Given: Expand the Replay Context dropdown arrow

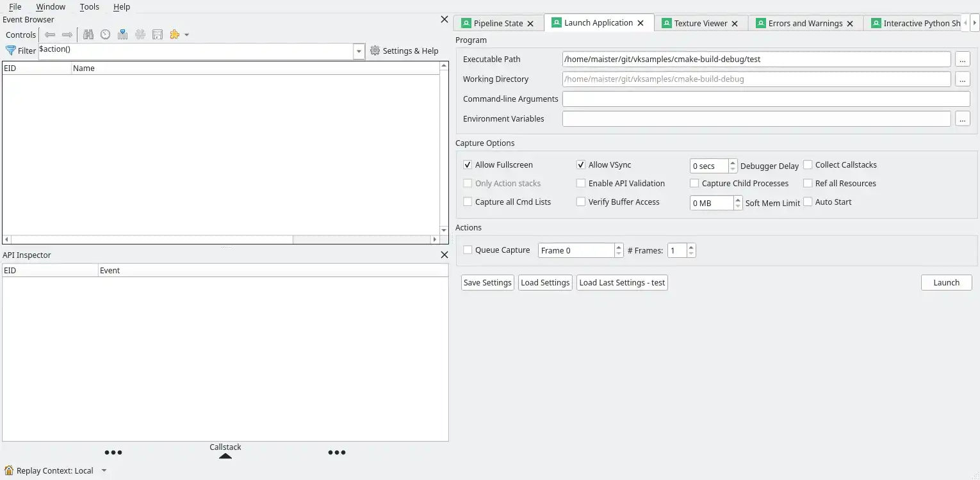Looking at the screenshot, I should 104,470.
